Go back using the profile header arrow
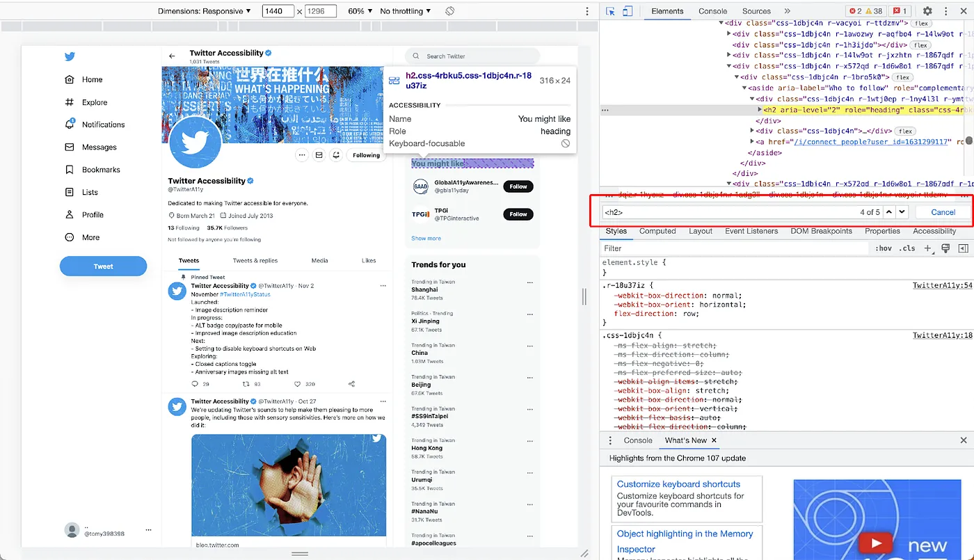Image resolution: width=974 pixels, height=560 pixels. [x=172, y=56]
